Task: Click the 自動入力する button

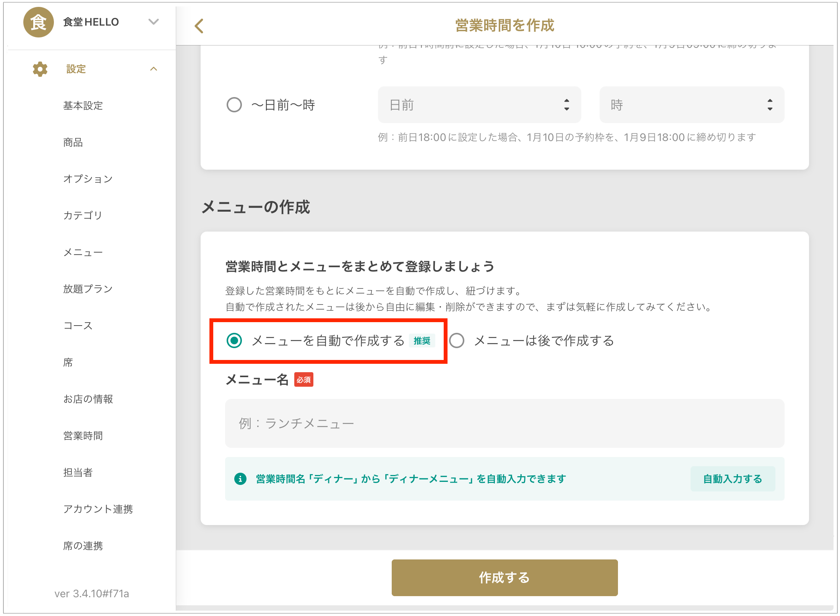Action: pos(733,479)
